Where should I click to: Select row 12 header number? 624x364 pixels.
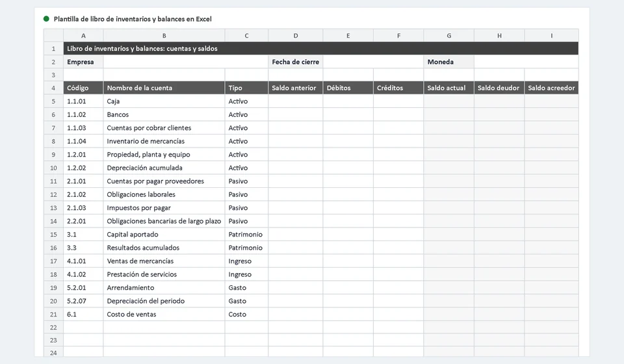click(x=53, y=194)
